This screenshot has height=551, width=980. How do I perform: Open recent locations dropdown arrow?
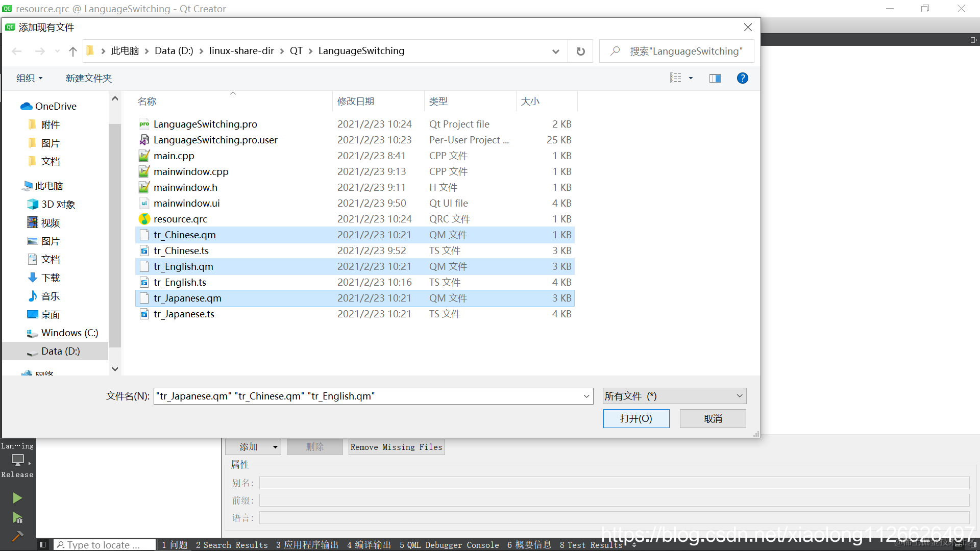(57, 51)
